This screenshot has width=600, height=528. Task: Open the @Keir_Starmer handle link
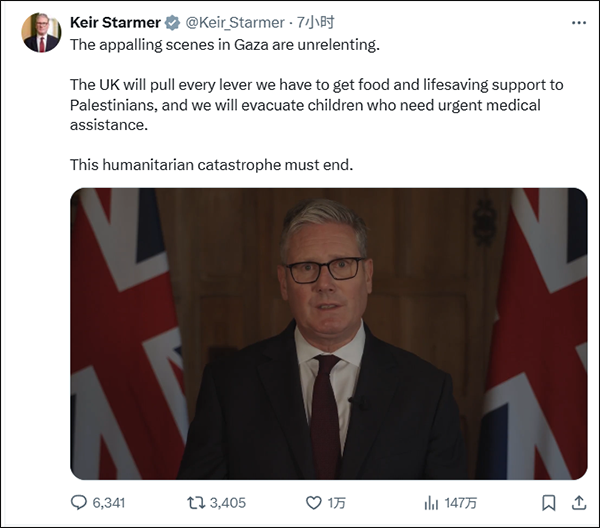click(236, 22)
